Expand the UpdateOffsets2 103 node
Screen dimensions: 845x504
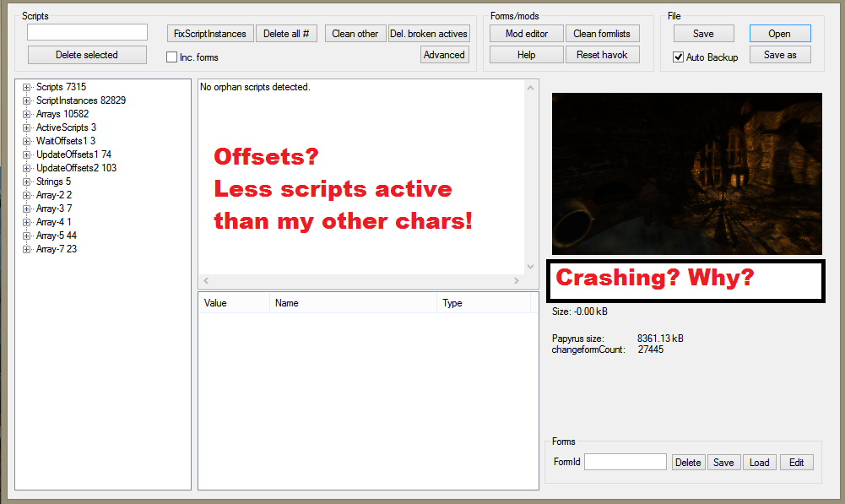[x=26, y=168]
